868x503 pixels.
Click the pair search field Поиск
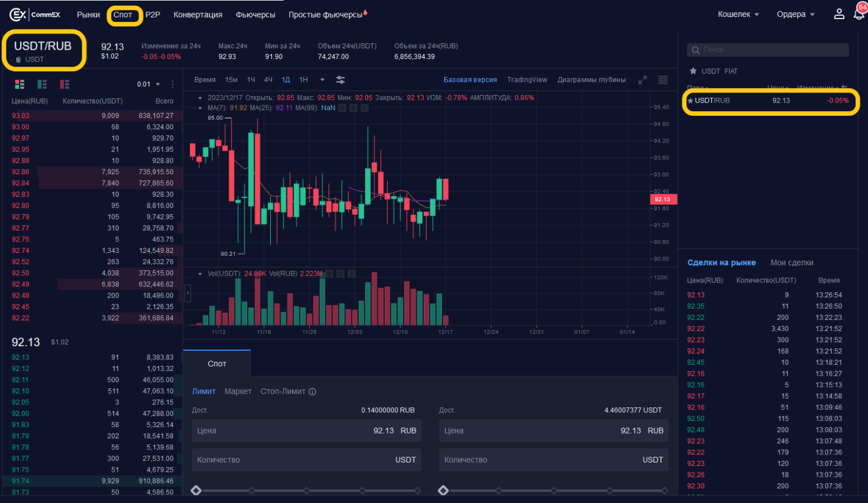[x=768, y=50]
